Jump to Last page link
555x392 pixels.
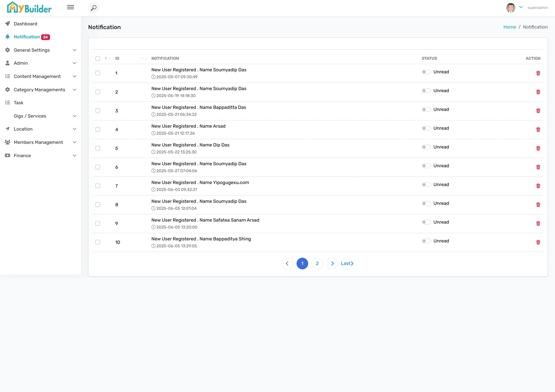[347, 264]
